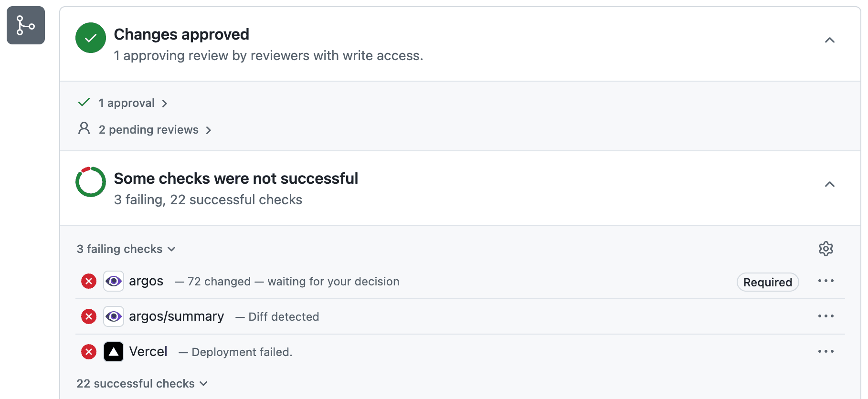Collapse the Some checks were not successful section

click(x=830, y=184)
